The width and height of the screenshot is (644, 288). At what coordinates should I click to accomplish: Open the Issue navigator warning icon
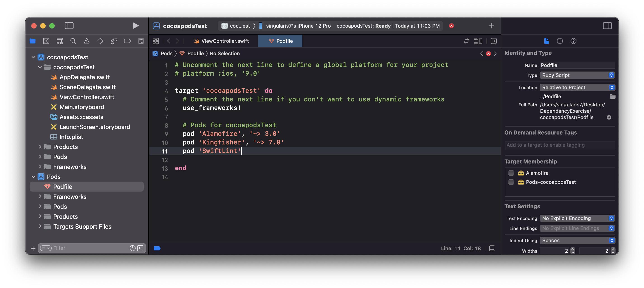click(87, 41)
